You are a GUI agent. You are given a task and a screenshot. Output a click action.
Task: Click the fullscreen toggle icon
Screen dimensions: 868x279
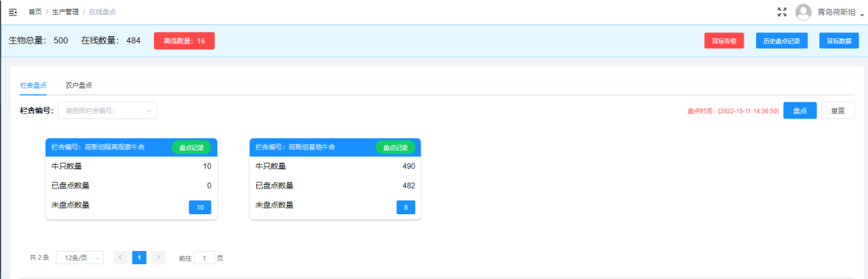pos(782,12)
